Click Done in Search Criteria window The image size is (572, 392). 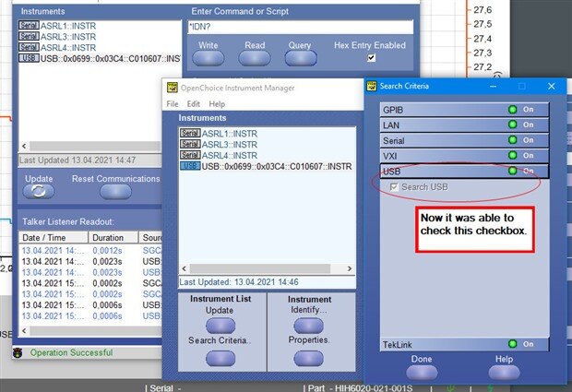coord(422,373)
